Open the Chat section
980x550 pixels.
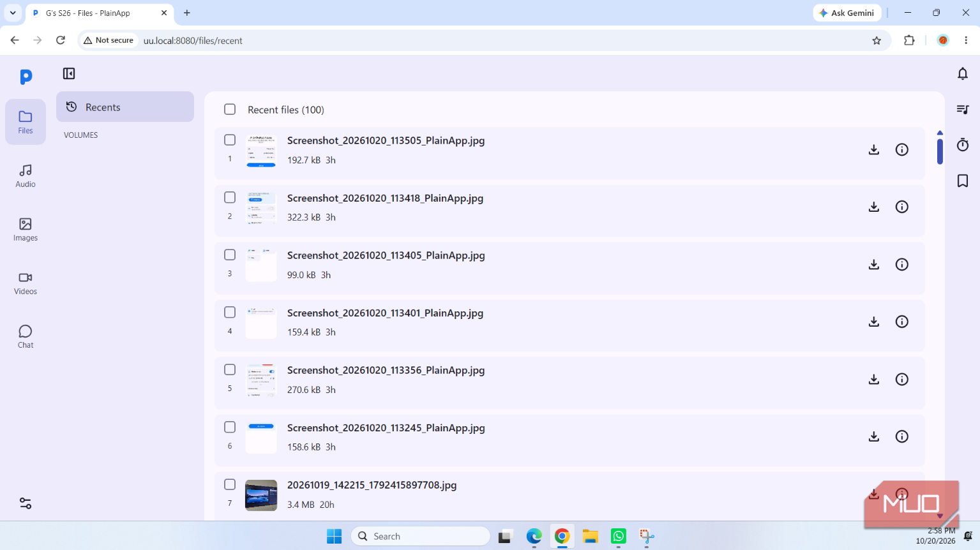pyautogui.click(x=26, y=336)
